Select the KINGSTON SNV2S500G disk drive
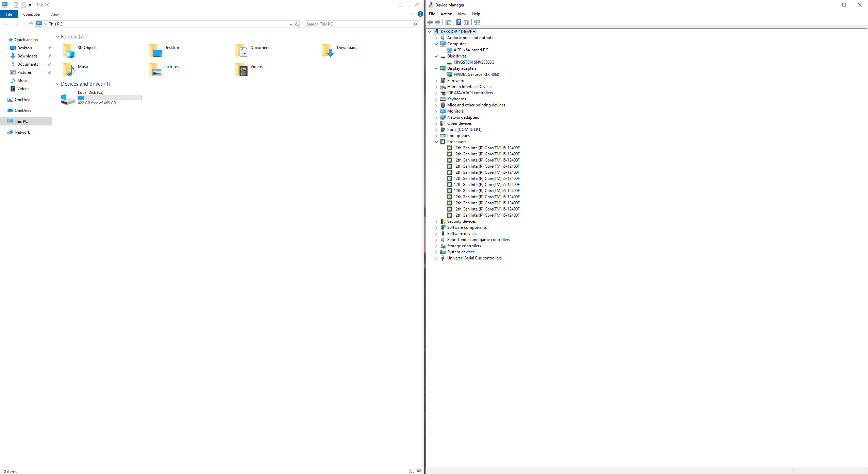This screenshot has width=868, height=474. [x=473, y=62]
